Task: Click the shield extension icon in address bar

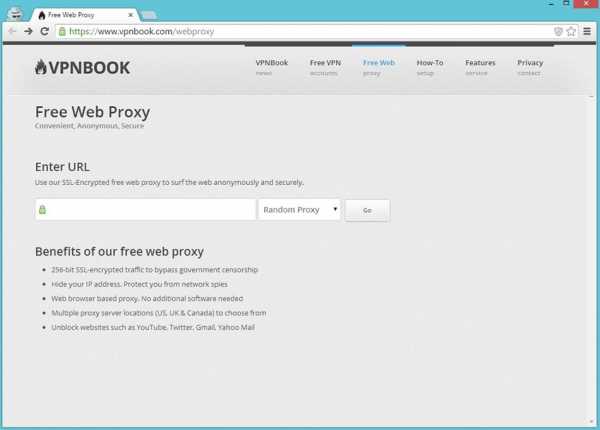Action: click(558, 31)
